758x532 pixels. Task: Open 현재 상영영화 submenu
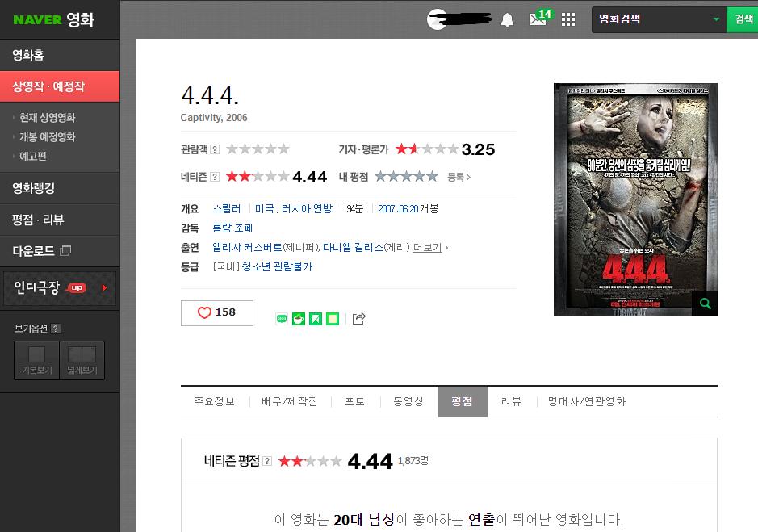click(48, 118)
